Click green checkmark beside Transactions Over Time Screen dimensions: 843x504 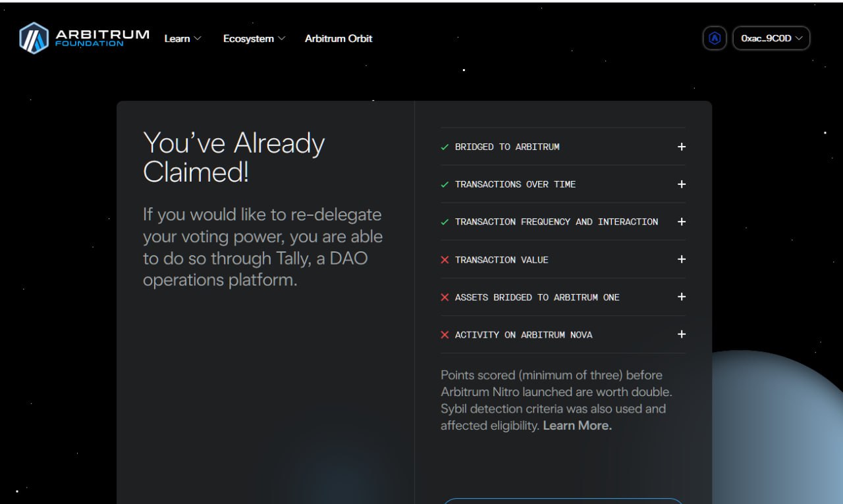point(445,185)
